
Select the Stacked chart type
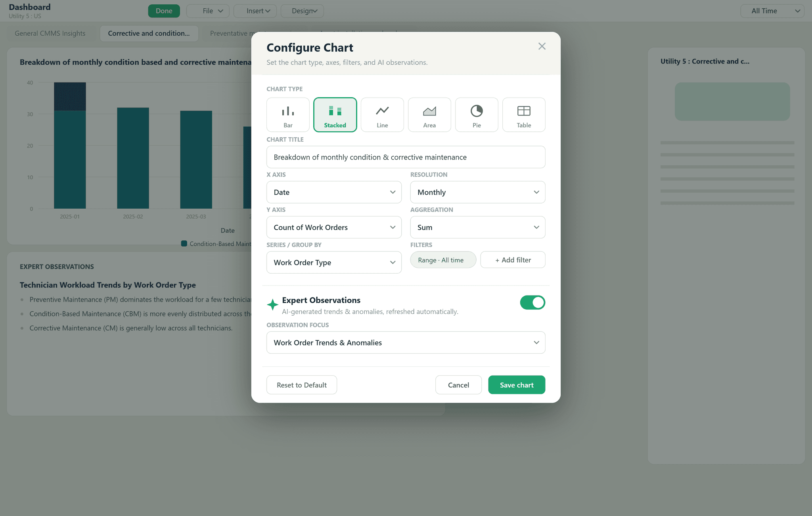click(335, 115)
